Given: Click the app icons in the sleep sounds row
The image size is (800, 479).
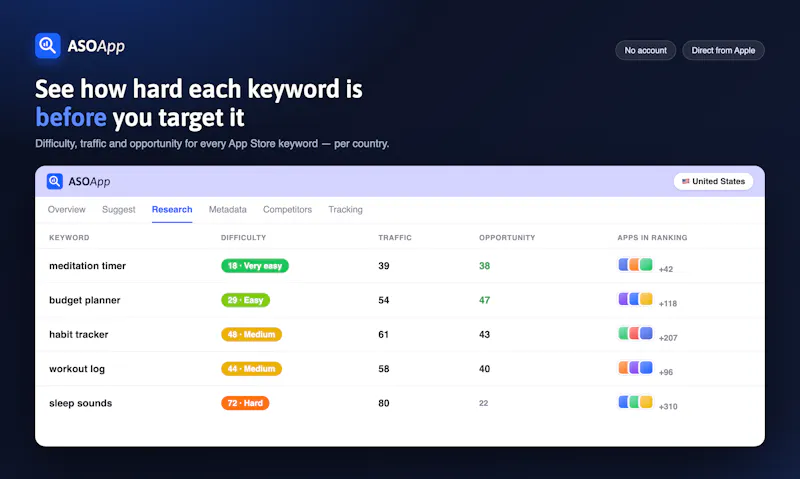Looking at the screenshot, I should click(635, 402).
